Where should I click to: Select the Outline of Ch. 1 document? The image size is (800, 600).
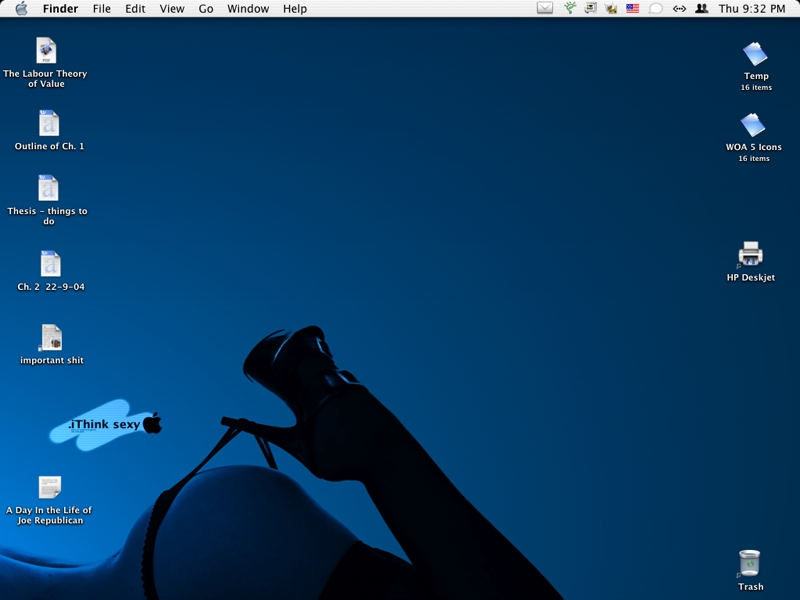tap(49, 123)
